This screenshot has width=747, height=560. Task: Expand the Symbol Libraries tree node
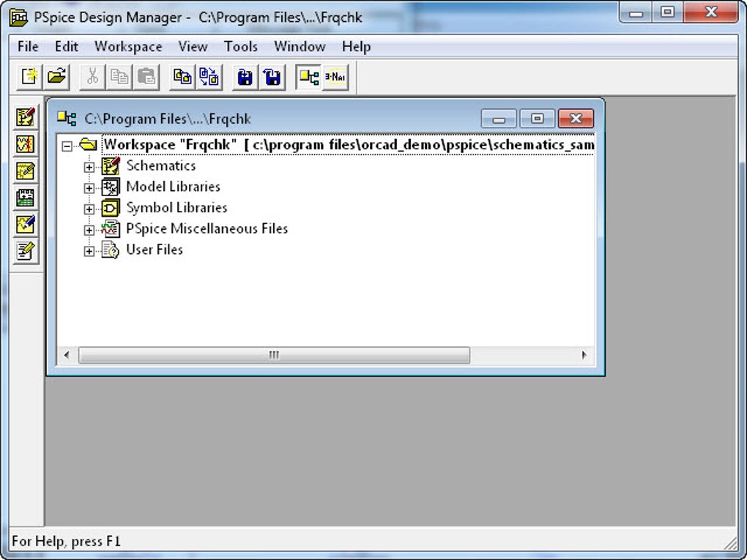coord(89,209)
